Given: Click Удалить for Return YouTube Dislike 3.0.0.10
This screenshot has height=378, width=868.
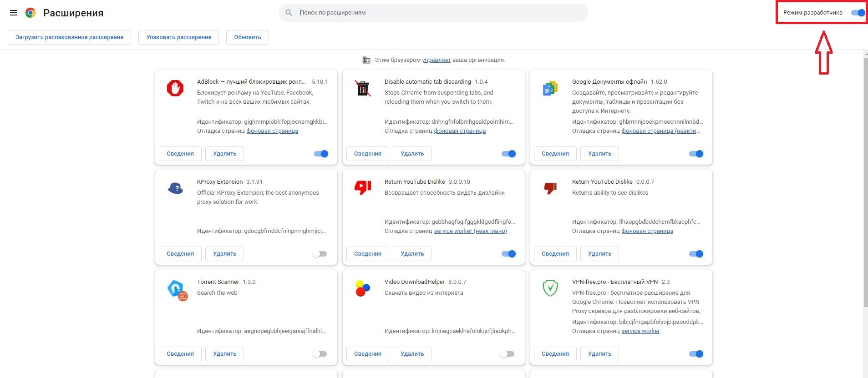Looking at the screenshot, I should (412, 254).
